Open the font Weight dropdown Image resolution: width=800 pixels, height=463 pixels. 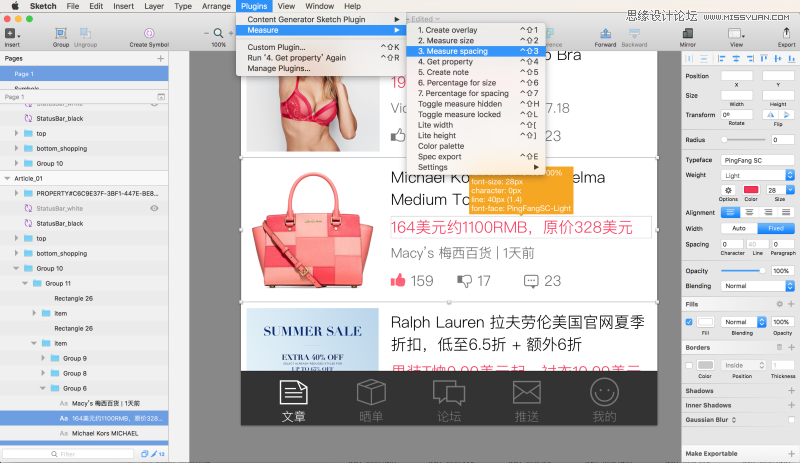[758, 175]
